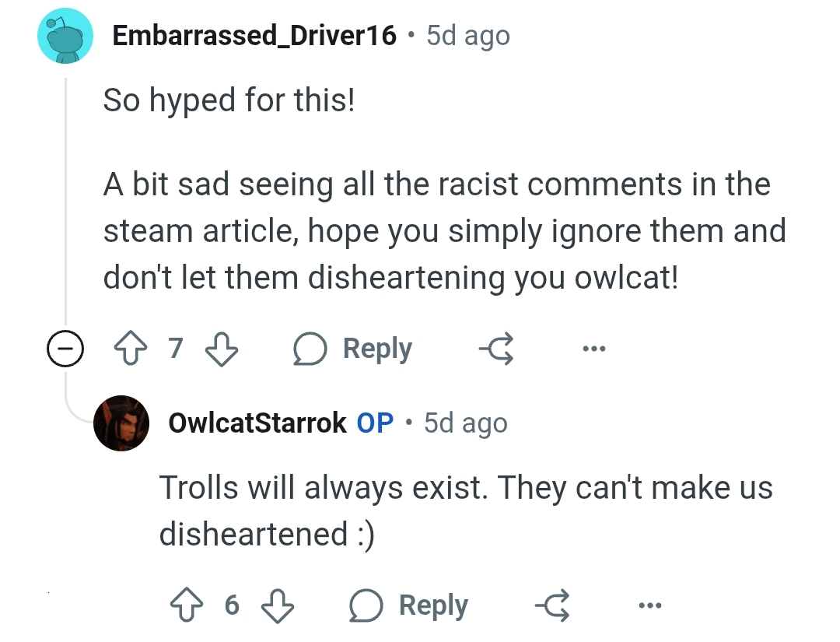Click the OP badge next to OwlcatStarrok
The height and width of the screenshot is (642, 840).
(375, 423)
